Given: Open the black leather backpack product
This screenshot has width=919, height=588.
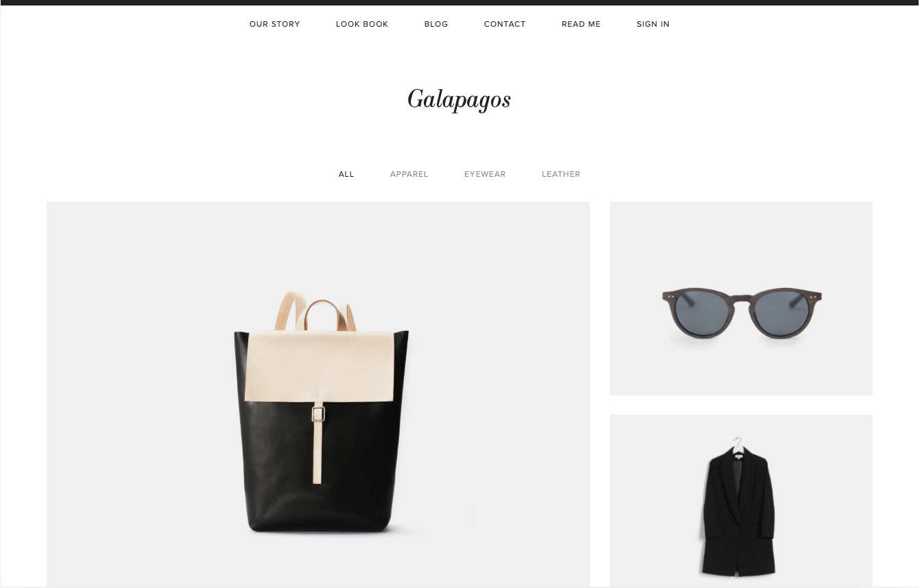Looking at the screenshot, I should tap(318, 394).
